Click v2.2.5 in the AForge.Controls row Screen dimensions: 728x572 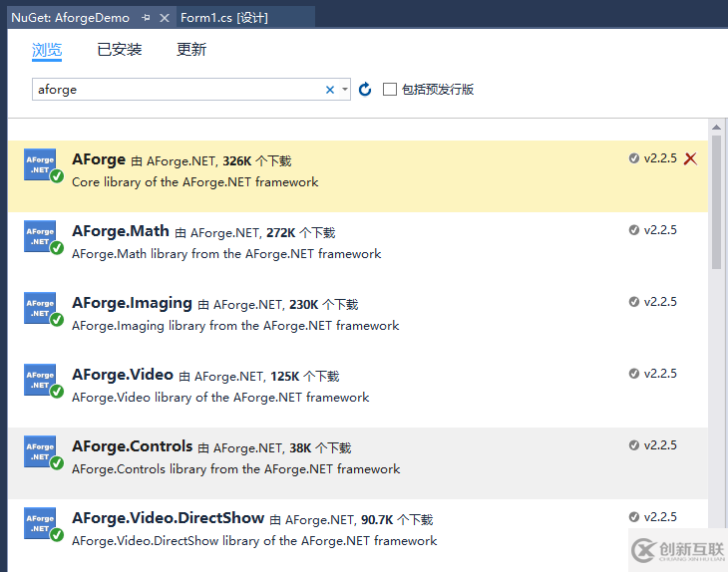(x=660, y=445)
